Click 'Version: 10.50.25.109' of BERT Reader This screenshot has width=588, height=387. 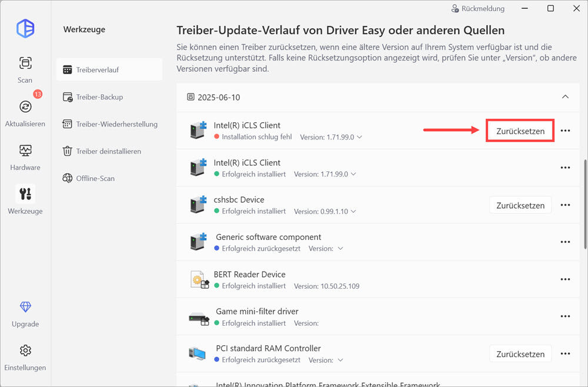pyautogui.click(x=326, y=286)
